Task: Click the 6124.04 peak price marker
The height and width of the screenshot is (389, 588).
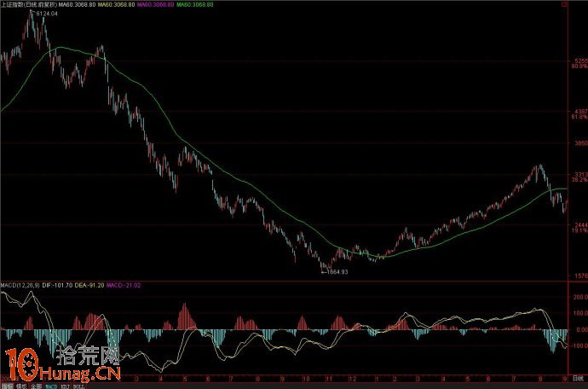Action: (45, 15)
